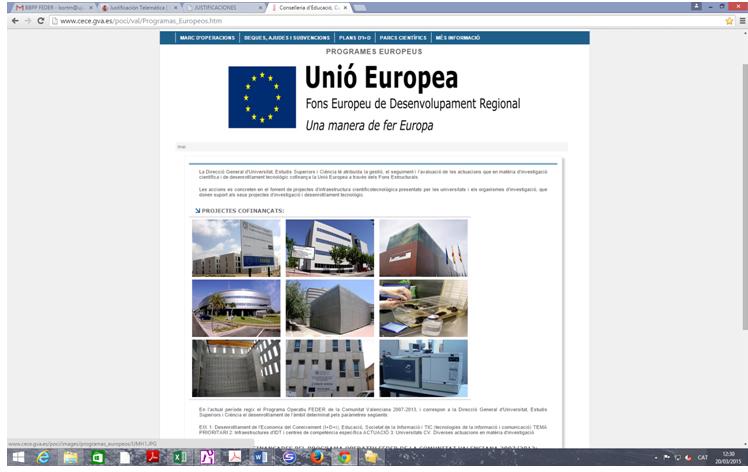Switch to the Justificación Telemática tab

point(137,8)
